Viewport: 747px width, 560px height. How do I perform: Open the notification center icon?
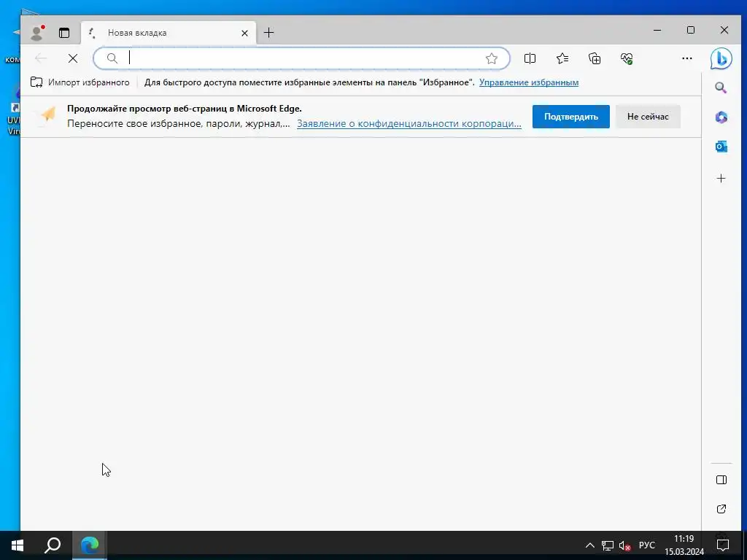pyautogui.click(x=723, y=545)
